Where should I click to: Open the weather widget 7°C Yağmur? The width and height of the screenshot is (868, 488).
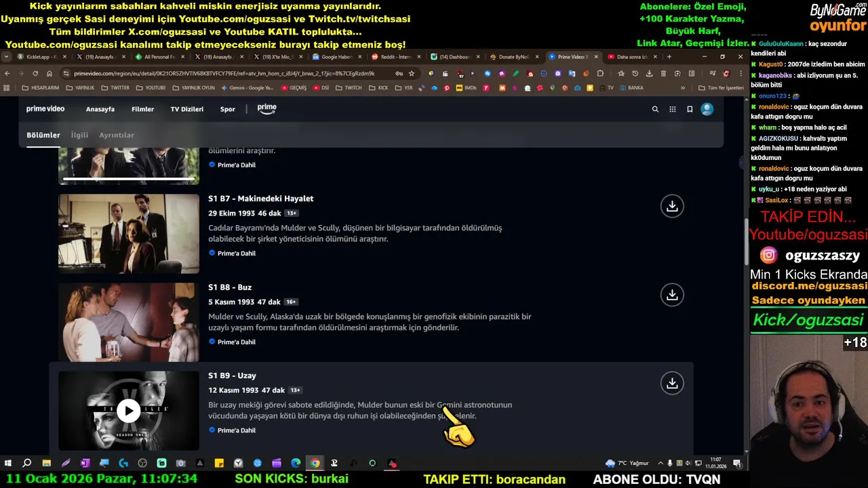point(627,464)
